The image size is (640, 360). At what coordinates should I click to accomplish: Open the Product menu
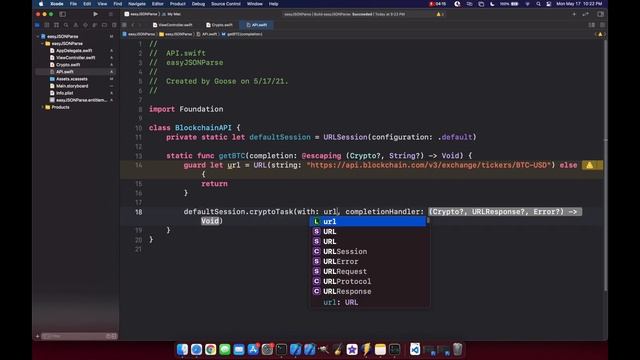[178, 4]
